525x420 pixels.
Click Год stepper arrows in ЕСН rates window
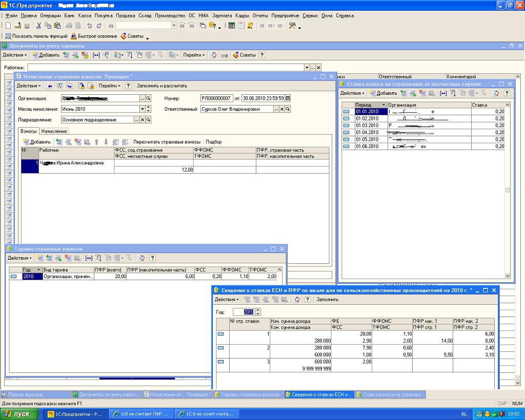(258, 312)
